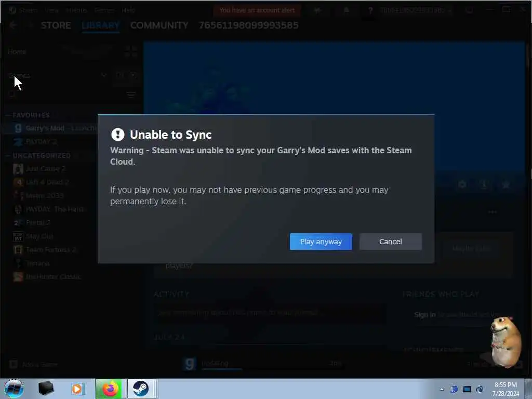Screen dimensions: 532x399
Task: Open the Steam menu
Action: pyautogui.click(x=28, y=10)
